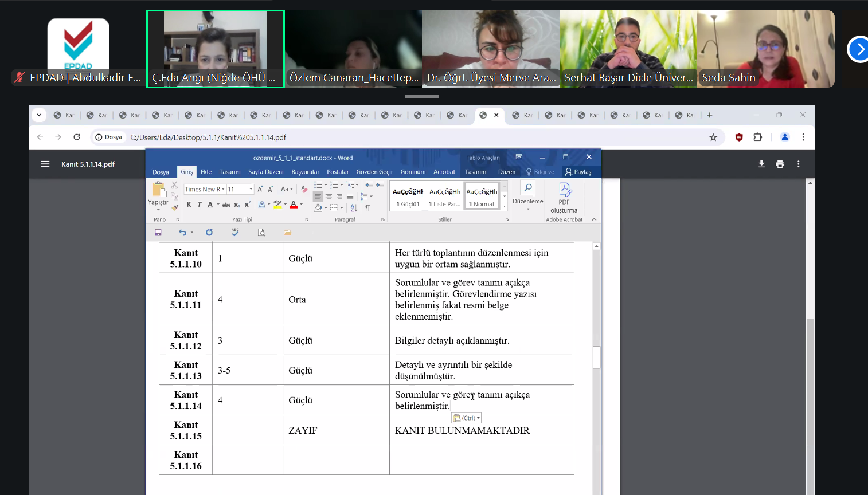Switch to the Gözden Geçir tab
The width and height of the screenshot is (868, 495).
tap(374, 172)
